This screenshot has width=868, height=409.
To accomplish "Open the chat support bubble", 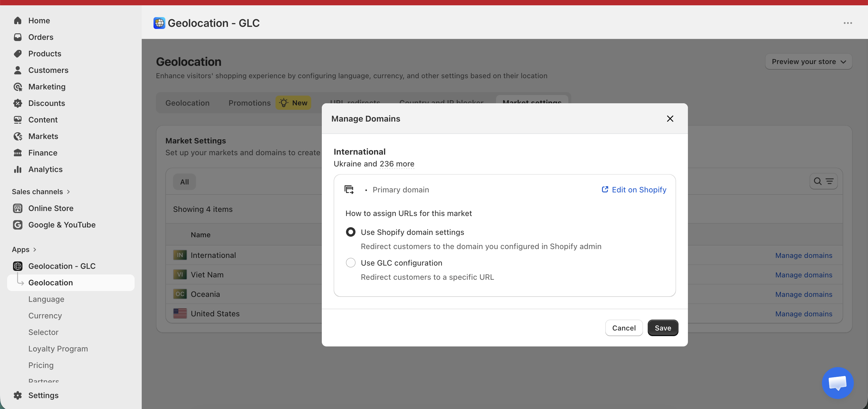I will click(x=838, y=383).
